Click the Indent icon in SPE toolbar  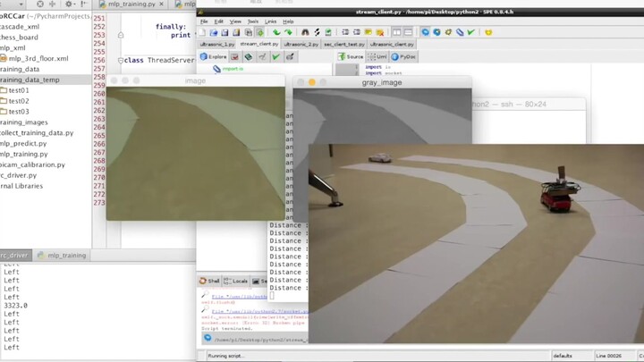(345, 32)
